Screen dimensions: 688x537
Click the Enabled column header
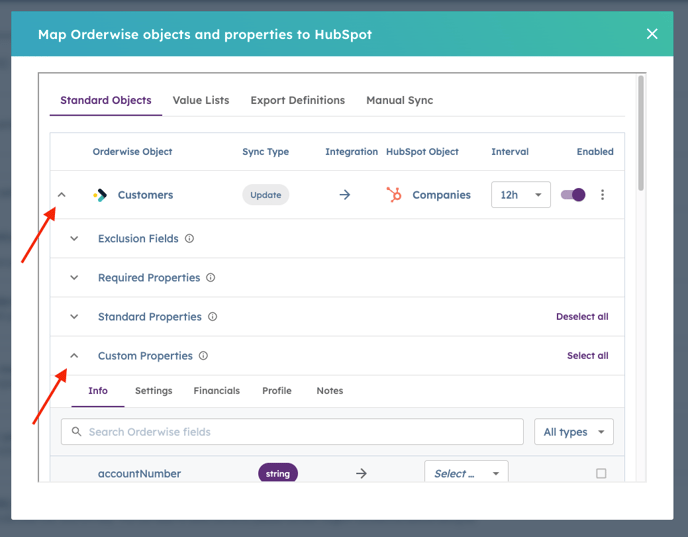[595, 152]
